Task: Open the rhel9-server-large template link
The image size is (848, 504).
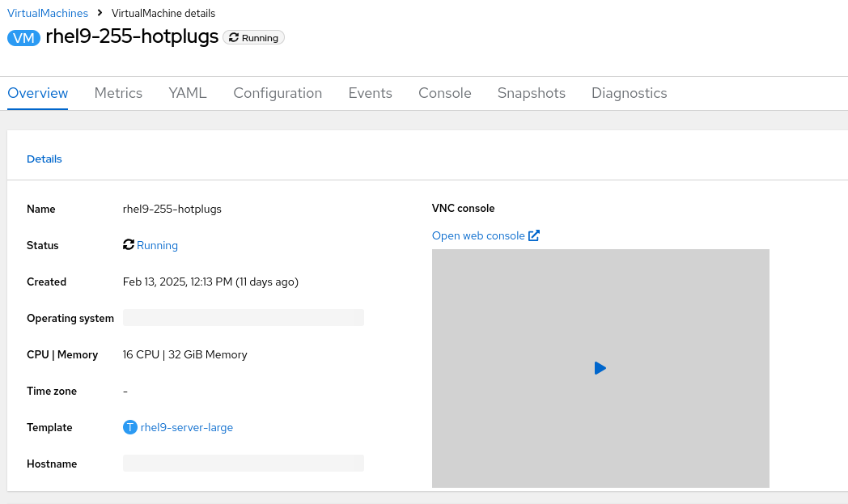Action: 186,427
